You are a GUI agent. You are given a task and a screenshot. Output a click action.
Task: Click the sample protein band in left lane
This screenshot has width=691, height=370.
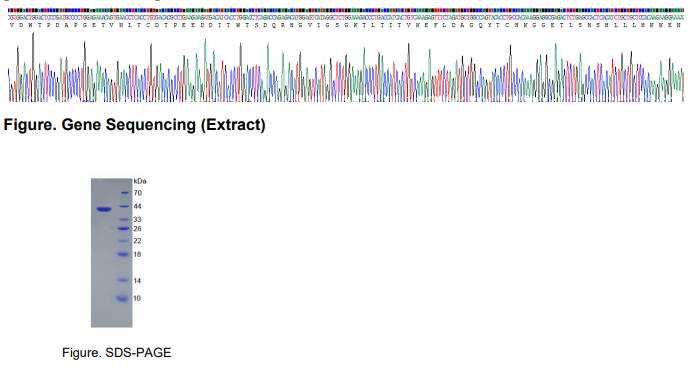pos(104,210)
